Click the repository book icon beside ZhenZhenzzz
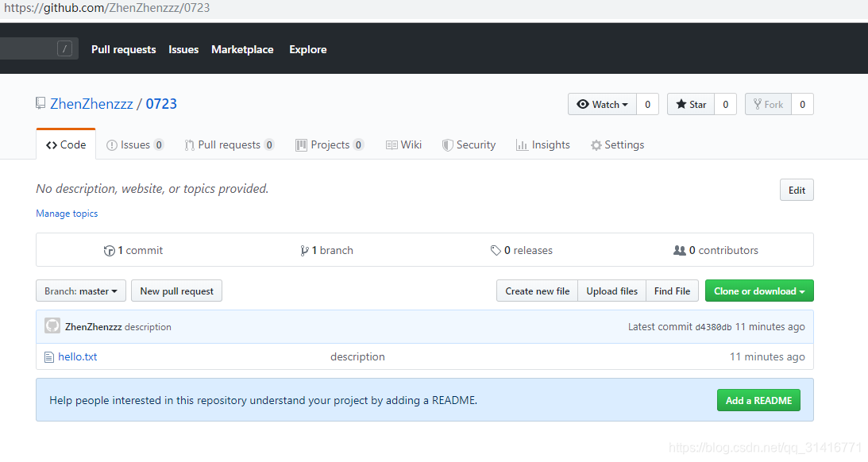The image size is (868, 462). 41,103
